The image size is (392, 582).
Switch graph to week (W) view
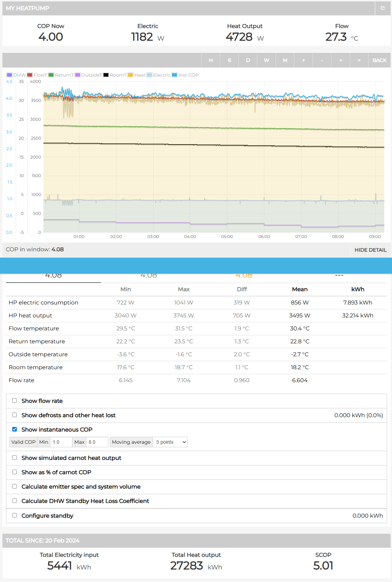click(x=266, y=60)
